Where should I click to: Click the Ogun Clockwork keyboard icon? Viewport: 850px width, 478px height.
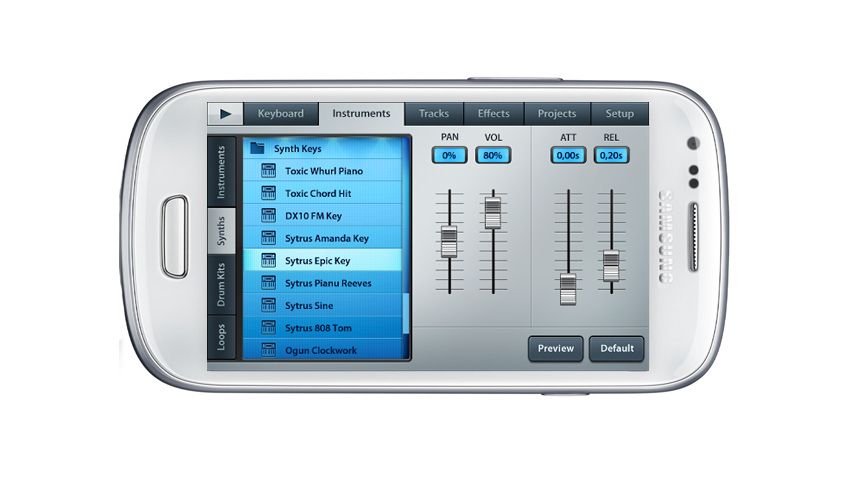pos(268,350)
